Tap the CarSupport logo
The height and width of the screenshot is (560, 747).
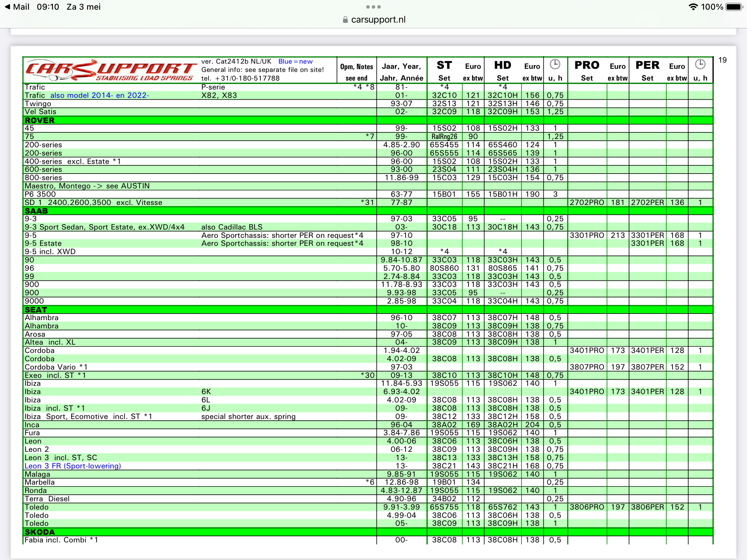pyautogui.click(x=111, y=70)
